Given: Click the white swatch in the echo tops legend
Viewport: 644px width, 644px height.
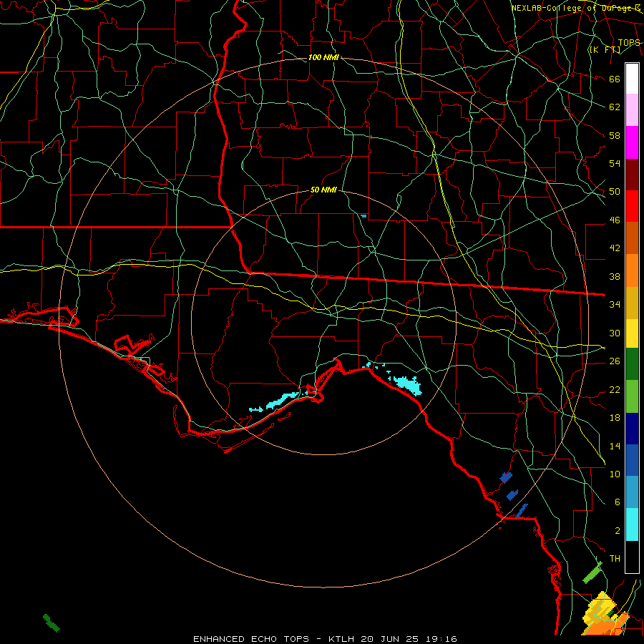Looking at the screenshot, I should click(x=632, y=79).
